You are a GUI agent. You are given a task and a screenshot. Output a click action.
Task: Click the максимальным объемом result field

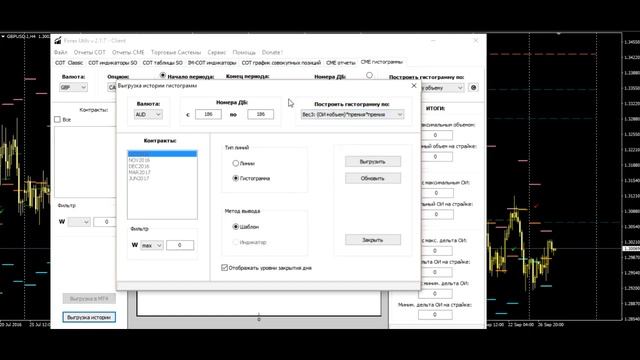[x=435, y=135]
